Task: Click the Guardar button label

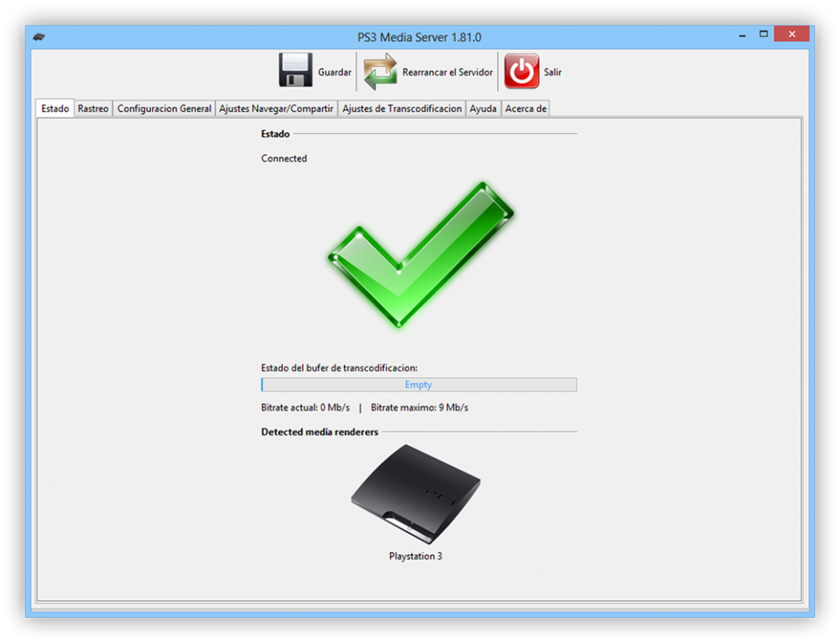Action: [335, 72]
